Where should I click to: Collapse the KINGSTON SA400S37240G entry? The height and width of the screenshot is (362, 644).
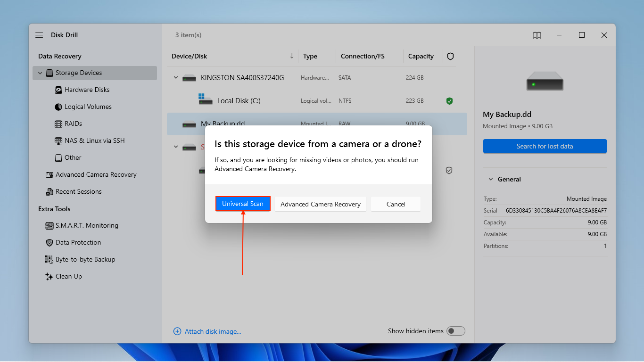tap(175, 77)
